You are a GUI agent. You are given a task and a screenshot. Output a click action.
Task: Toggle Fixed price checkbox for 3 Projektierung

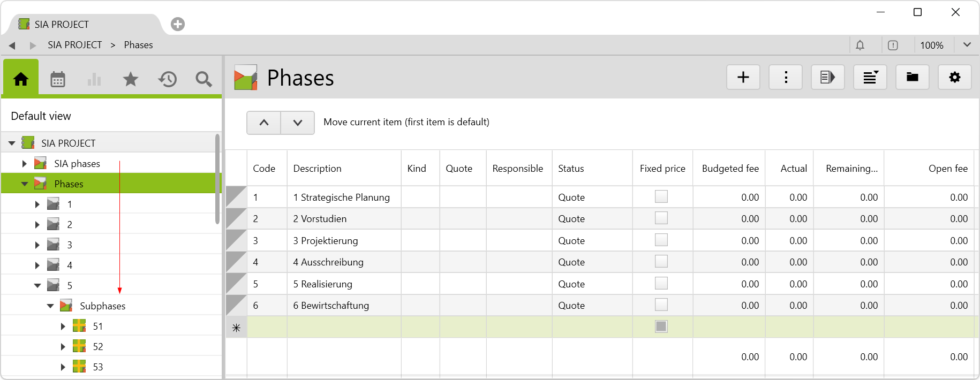coord(661,240)
